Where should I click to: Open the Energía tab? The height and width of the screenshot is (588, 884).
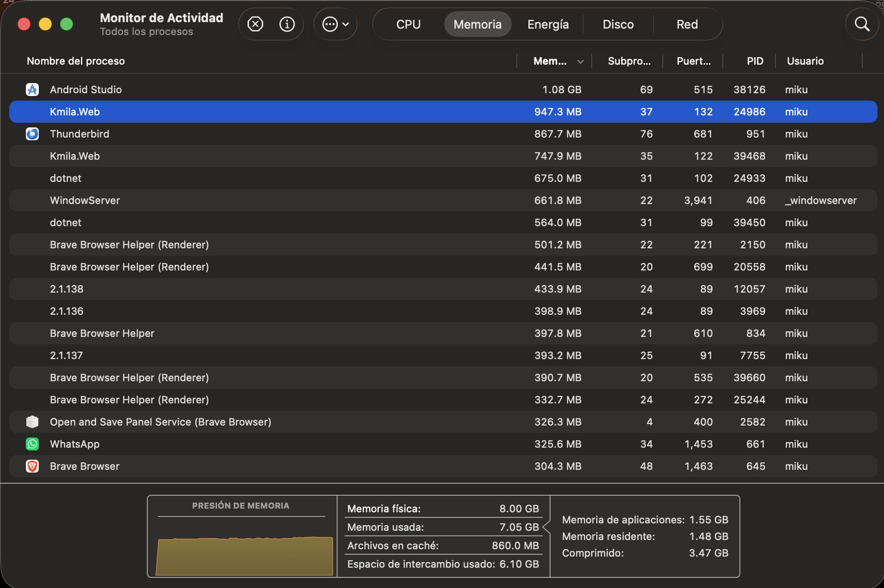pyautogui.click(x=548, y=24)
